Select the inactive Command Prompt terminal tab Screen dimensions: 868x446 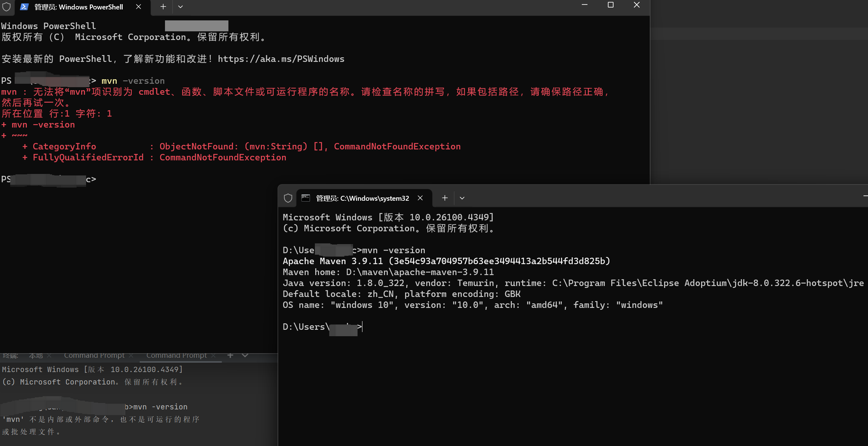(94, 355)
